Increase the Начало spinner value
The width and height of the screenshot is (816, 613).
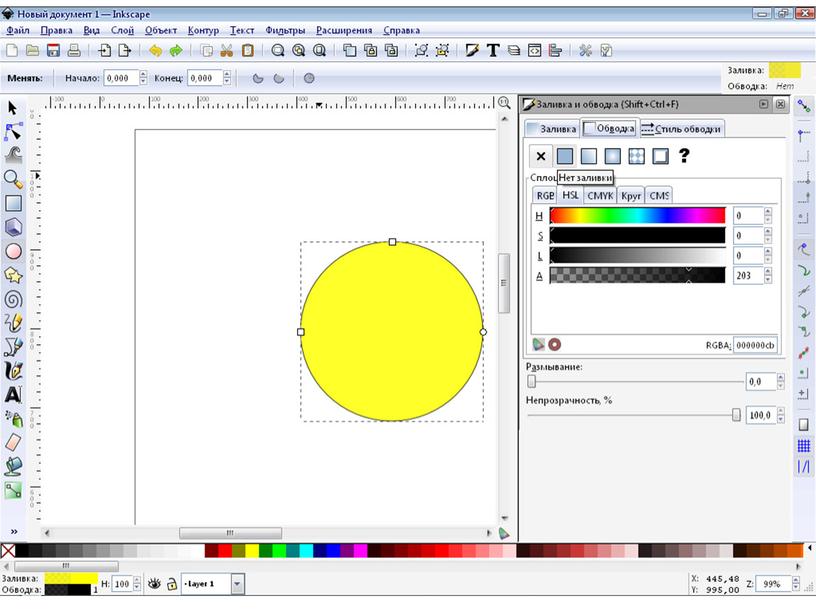click(143, 74)
